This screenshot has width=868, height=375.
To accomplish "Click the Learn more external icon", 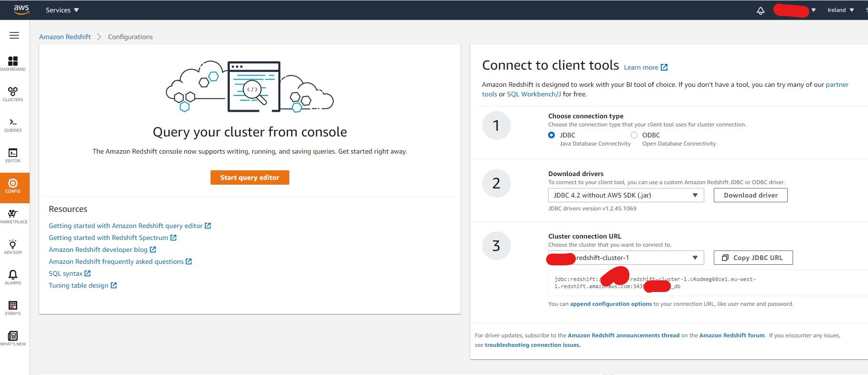I will point(664,67).
